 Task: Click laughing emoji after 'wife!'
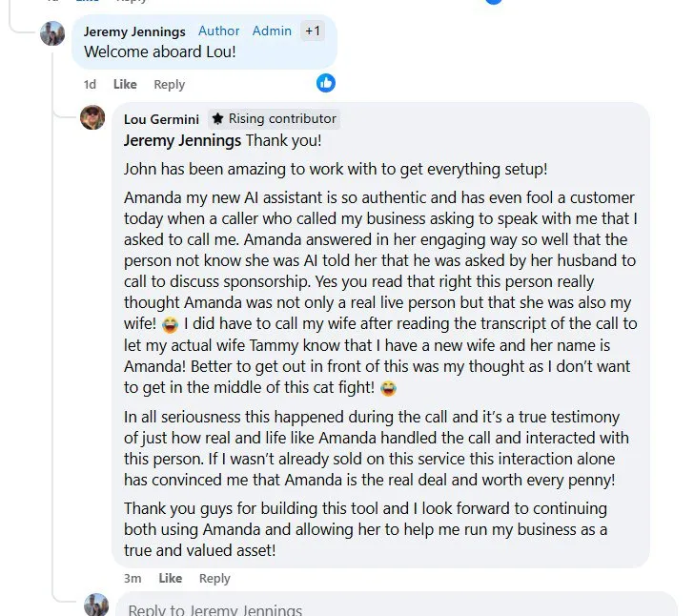point(170,324)
